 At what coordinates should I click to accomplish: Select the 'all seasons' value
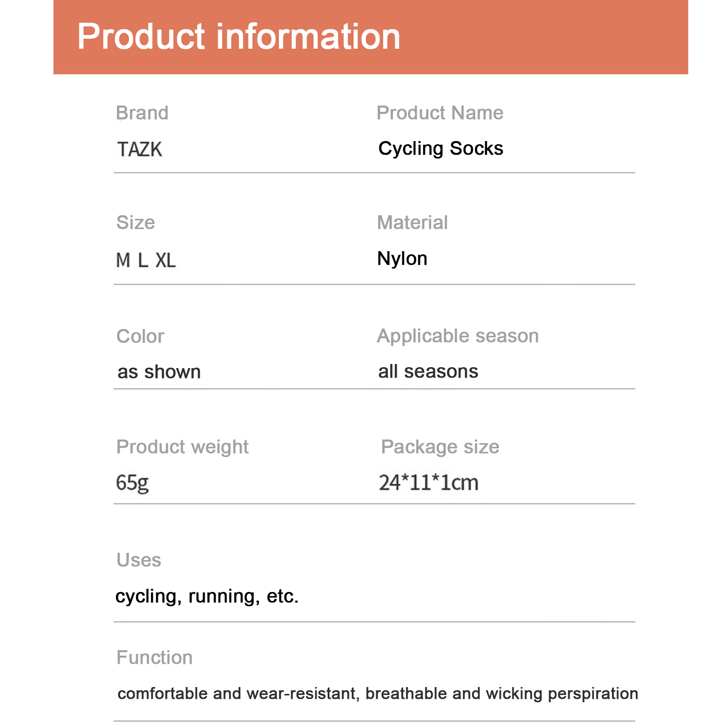point(428,371)
